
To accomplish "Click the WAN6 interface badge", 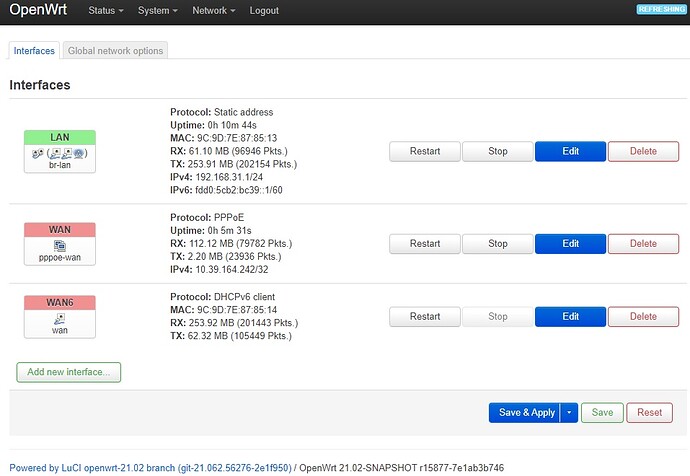I will click(x=60, y=317).
